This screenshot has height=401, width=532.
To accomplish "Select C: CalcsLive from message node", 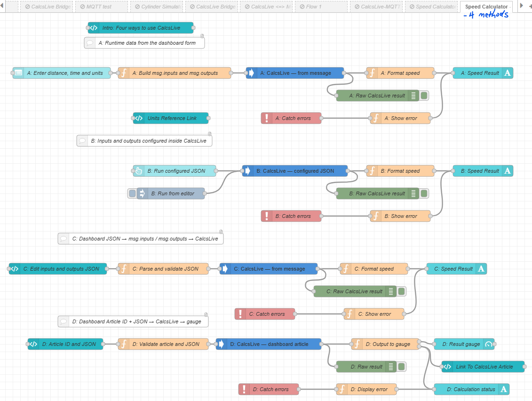I will (269, 269).
